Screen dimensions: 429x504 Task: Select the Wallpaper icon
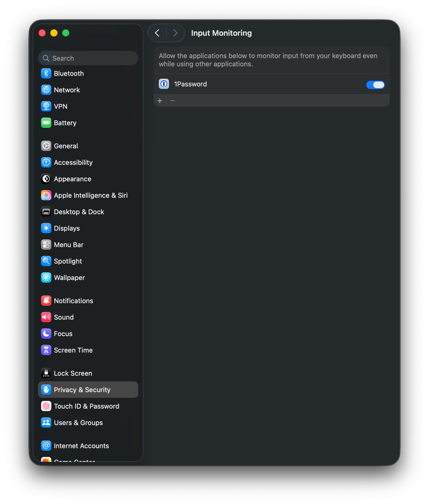pyautogui.click(x=46, y=277)
